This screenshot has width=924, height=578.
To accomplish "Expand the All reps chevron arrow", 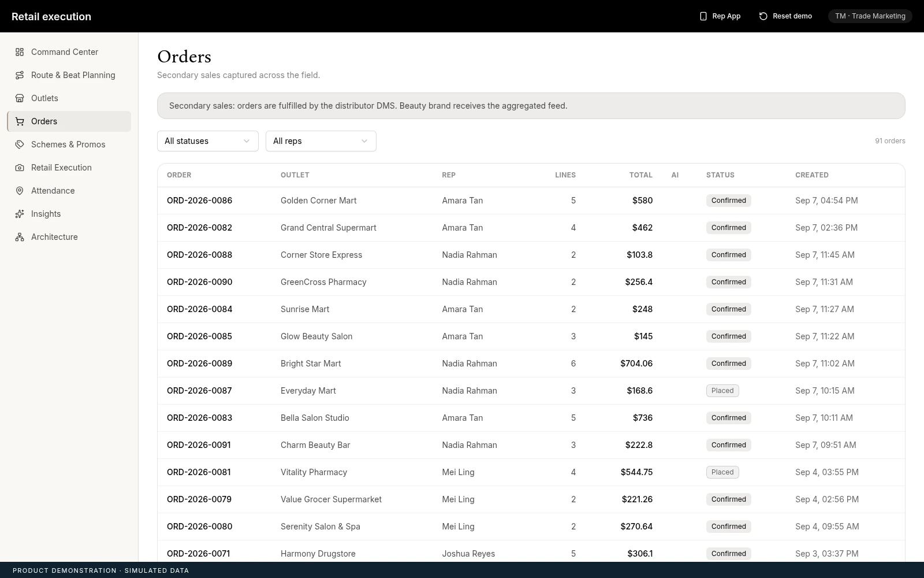I will pos(364,141).
